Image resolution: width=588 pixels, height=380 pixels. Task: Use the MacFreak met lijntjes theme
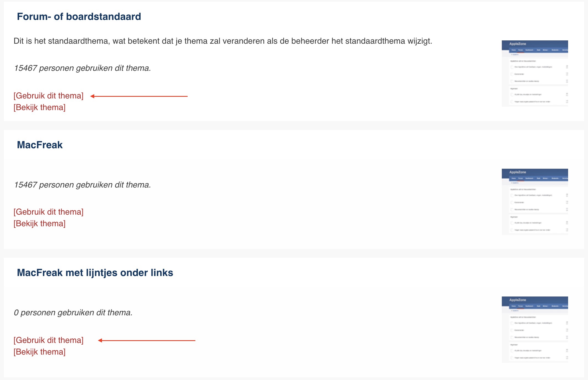tap(48, 340)
